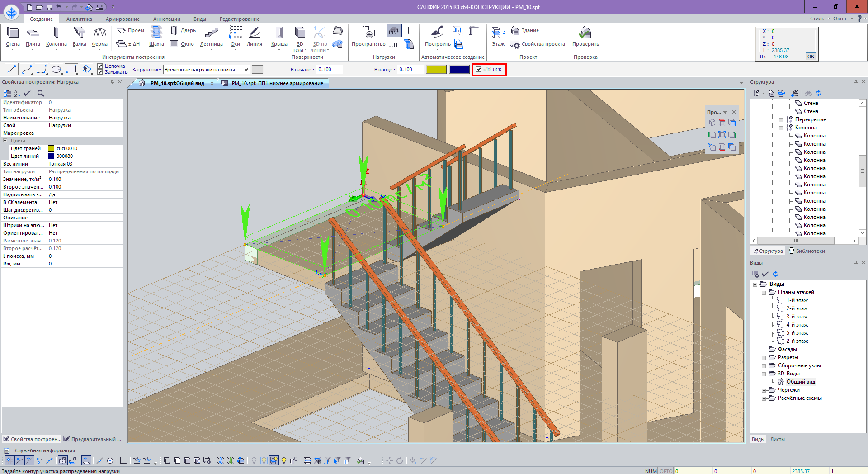Collapse the Планы этажей tree node
Image resolution: width=868 pixels, height=474 pixels.
(764, 293)
